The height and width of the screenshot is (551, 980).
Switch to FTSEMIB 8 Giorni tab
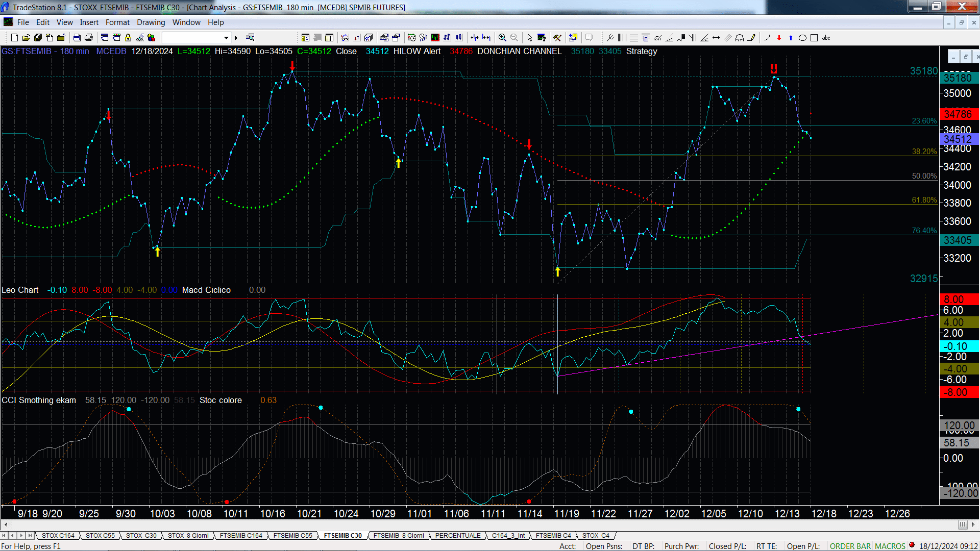coord(399,535)
